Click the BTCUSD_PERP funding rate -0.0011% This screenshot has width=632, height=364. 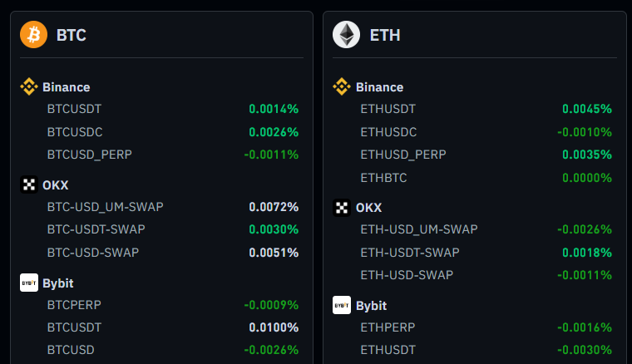click(271, 155)
